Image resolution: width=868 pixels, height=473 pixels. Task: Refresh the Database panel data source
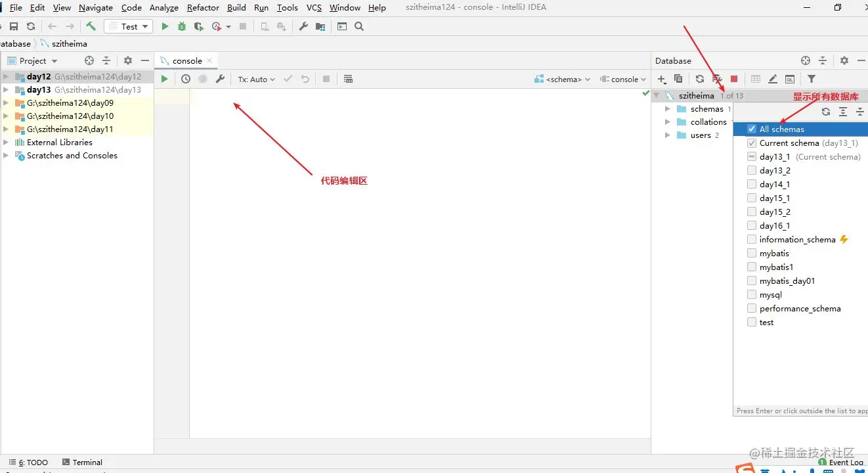point(700,79)
